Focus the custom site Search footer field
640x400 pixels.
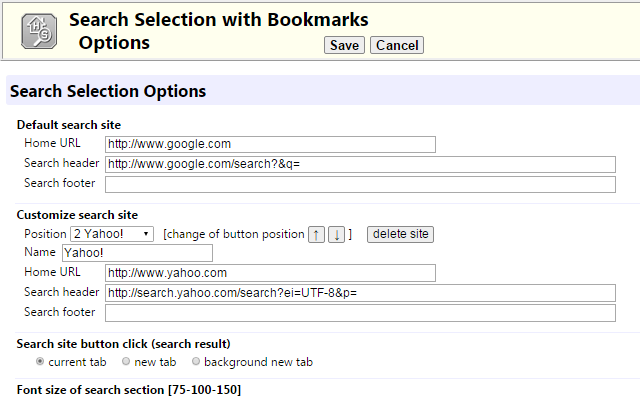point(360,313)
